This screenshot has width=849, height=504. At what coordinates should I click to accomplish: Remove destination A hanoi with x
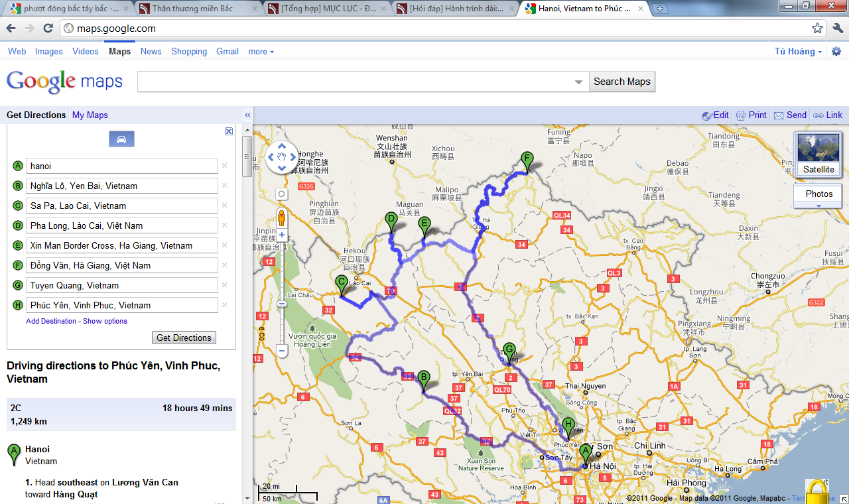[x=224, y=166]
